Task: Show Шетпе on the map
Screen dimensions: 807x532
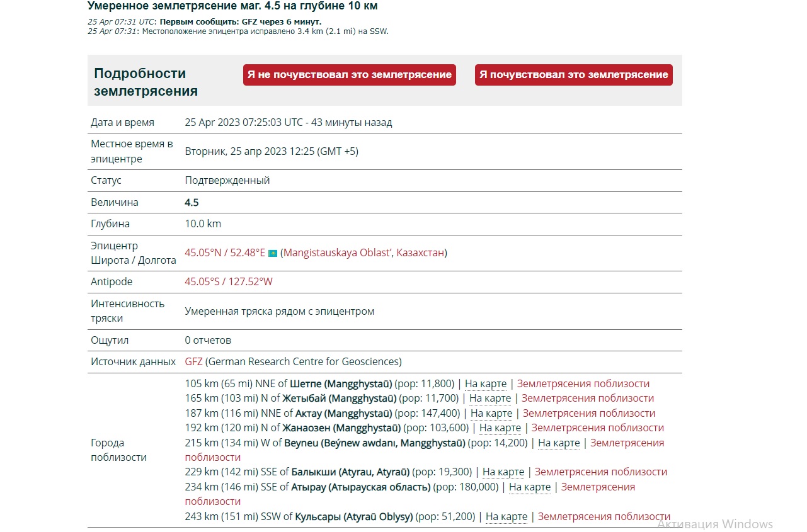Action: 485,383
